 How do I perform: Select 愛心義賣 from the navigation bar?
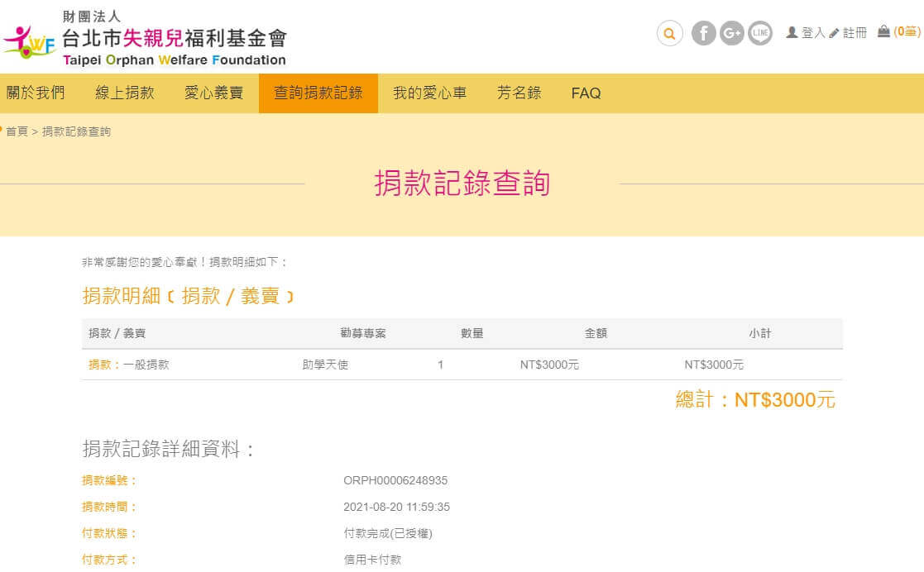(x=213, y=93)
